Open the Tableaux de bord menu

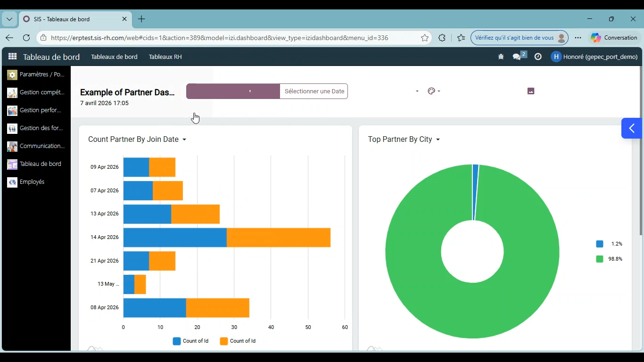point(114,57)
